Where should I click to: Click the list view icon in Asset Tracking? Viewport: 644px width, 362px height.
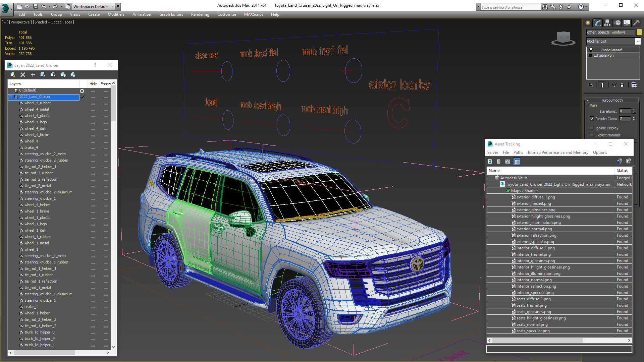tap(499, 162)
